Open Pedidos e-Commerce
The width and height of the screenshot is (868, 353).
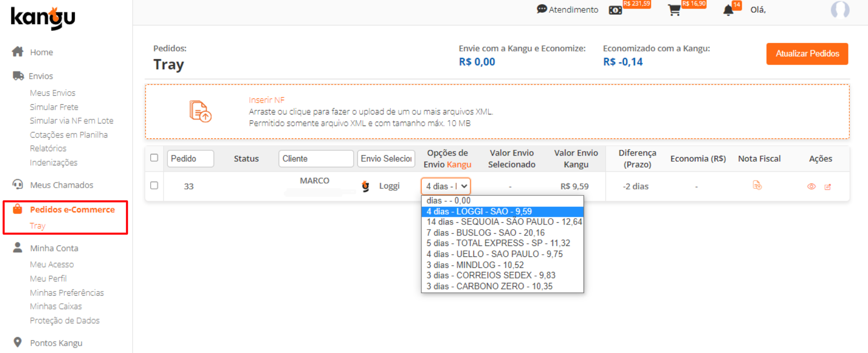(x=72, y=210)
